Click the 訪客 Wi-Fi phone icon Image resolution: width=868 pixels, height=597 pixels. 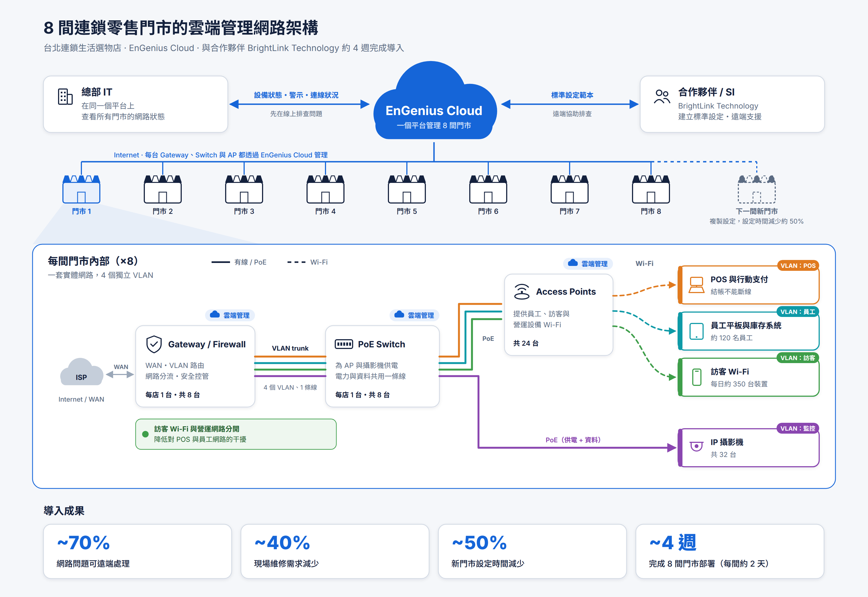coord(696,377)
